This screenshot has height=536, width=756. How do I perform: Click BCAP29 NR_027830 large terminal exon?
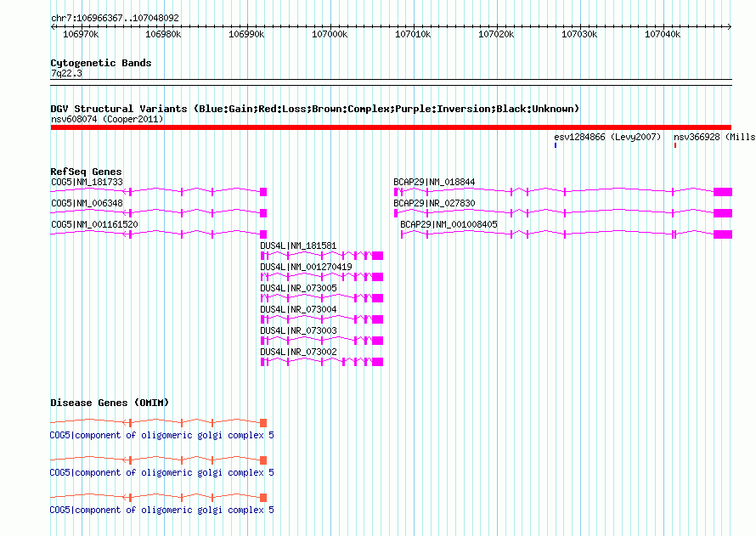[723, 213]
